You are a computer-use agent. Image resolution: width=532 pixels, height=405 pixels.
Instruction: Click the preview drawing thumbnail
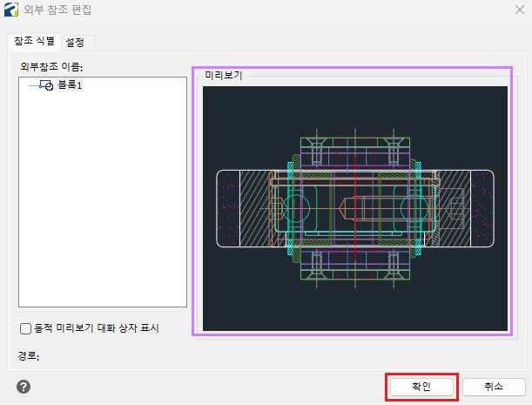tap(355, 208)
